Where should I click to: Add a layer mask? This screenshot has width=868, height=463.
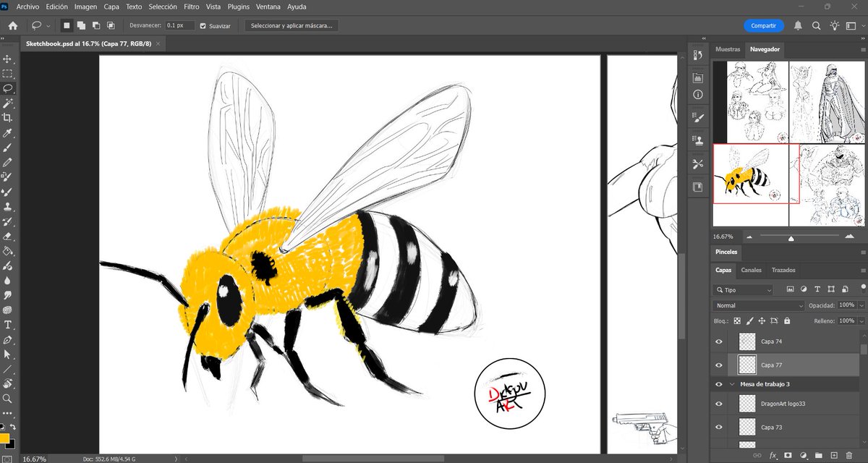(788, 455)
